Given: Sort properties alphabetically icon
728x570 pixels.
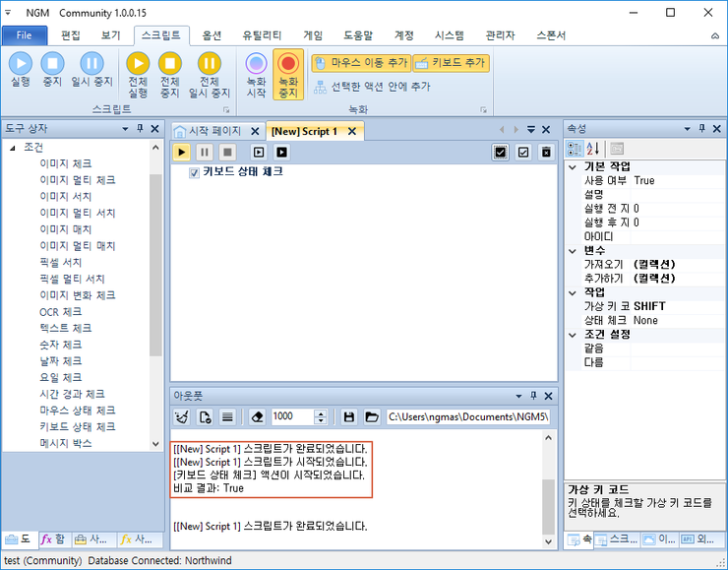Looking at the screenshot, I should pos(593,149).
